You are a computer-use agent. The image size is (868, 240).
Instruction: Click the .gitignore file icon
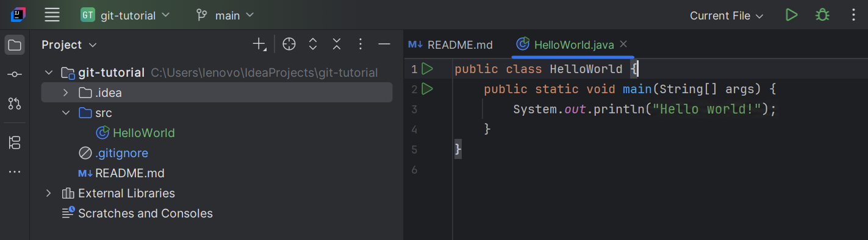pos(85,153)
